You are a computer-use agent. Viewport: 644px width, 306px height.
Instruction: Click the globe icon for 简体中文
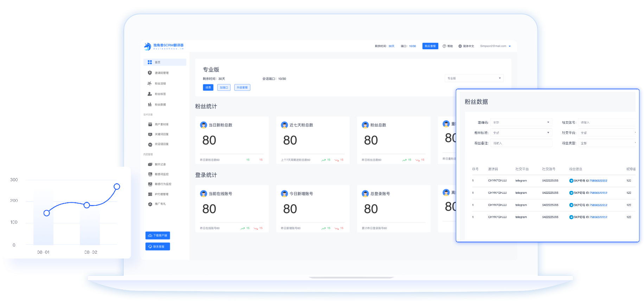pos(460,46)
